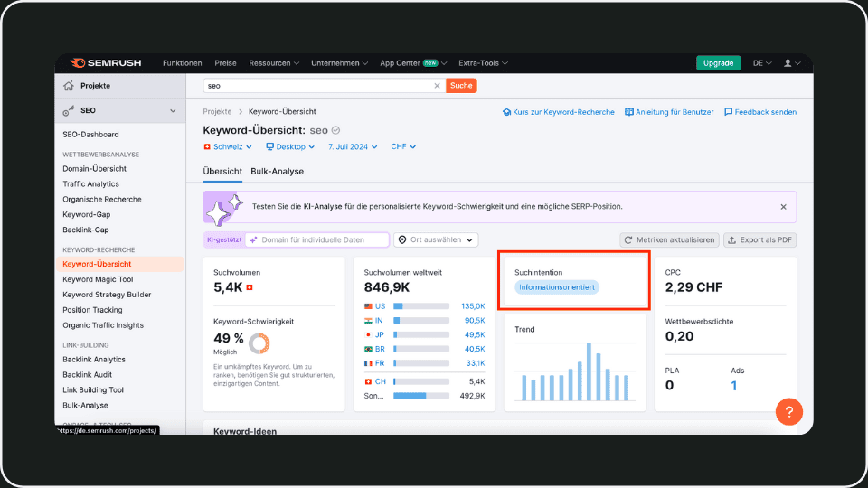Image resolution: width=868 pixels, height=488 pixels.
Task: Click the sparkle stars banner icon
Action: click(223, 209)
